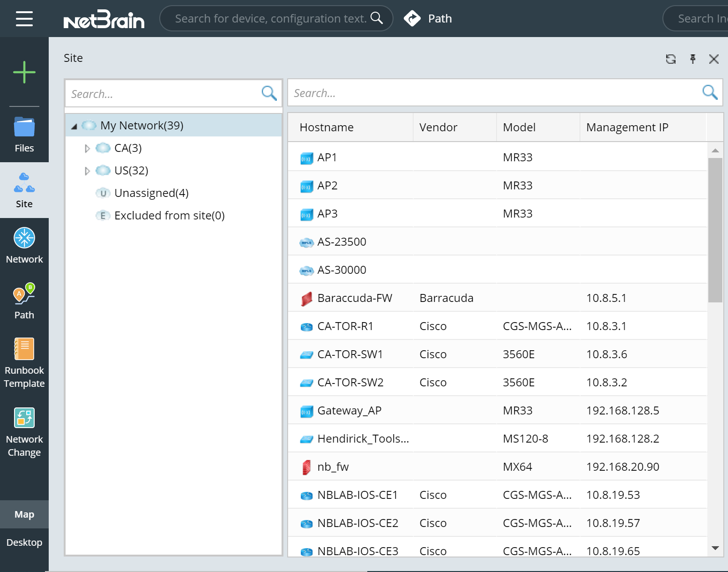
Task: Open the Network sidebar panel
Action: 24,246
